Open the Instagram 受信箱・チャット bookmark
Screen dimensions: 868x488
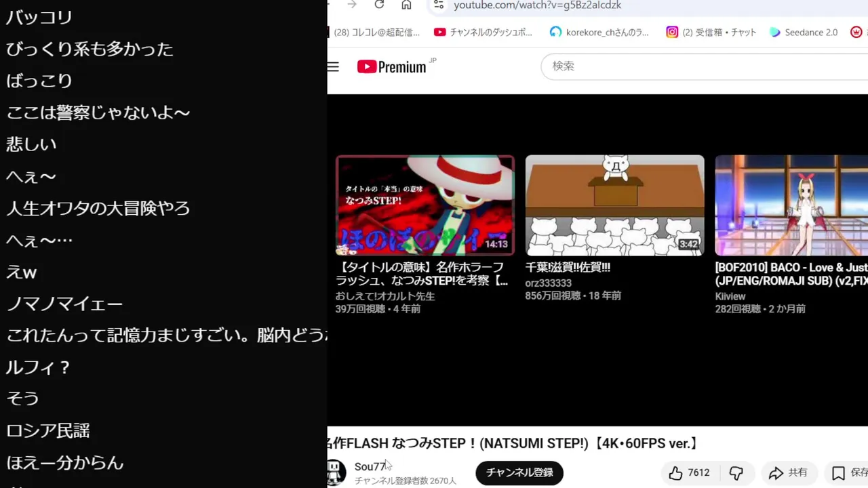711,32
